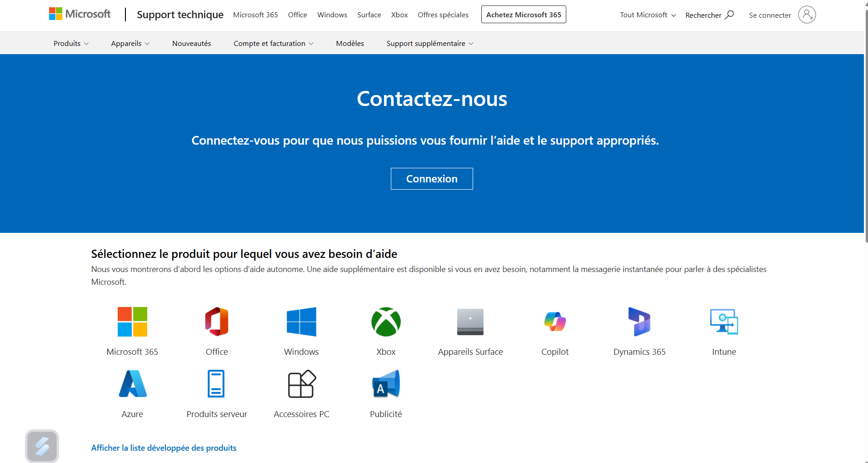Click the Produits serveur icon

coord(216,384)
